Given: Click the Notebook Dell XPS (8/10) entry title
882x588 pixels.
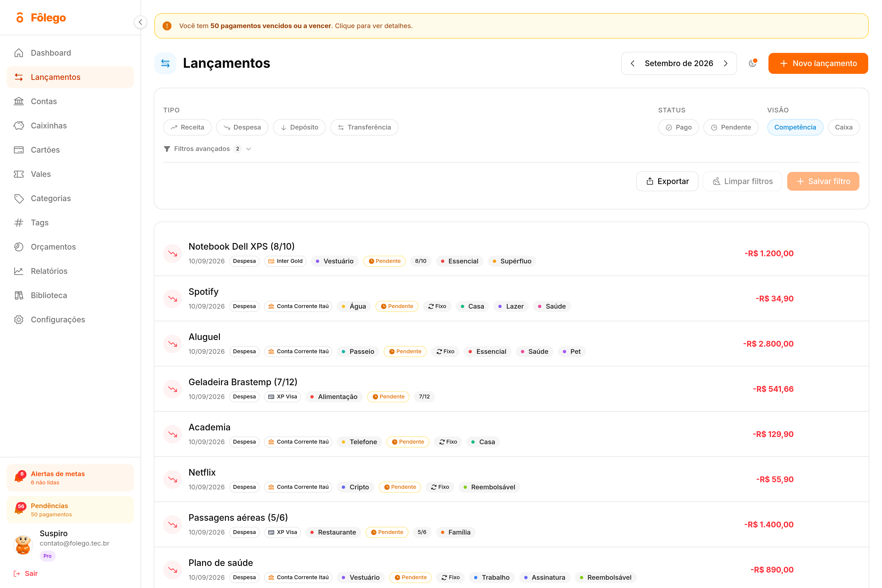Looking at the screenshot, I should [x=241, y=246].
